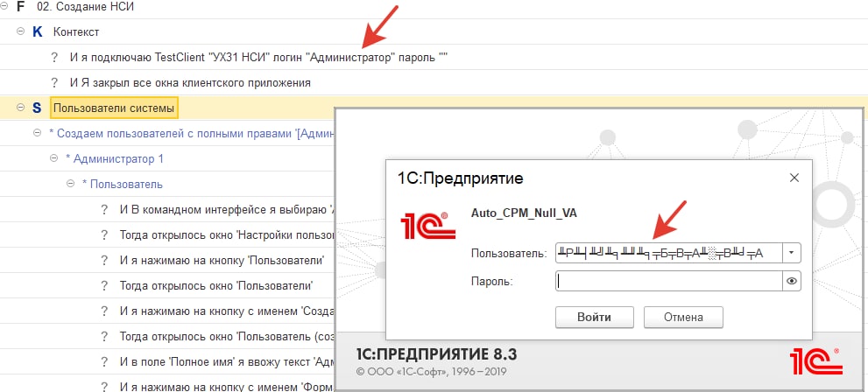Open the Пользователь dropdown arrow in login dialog
868x392 pixels.
pos(791,253)
